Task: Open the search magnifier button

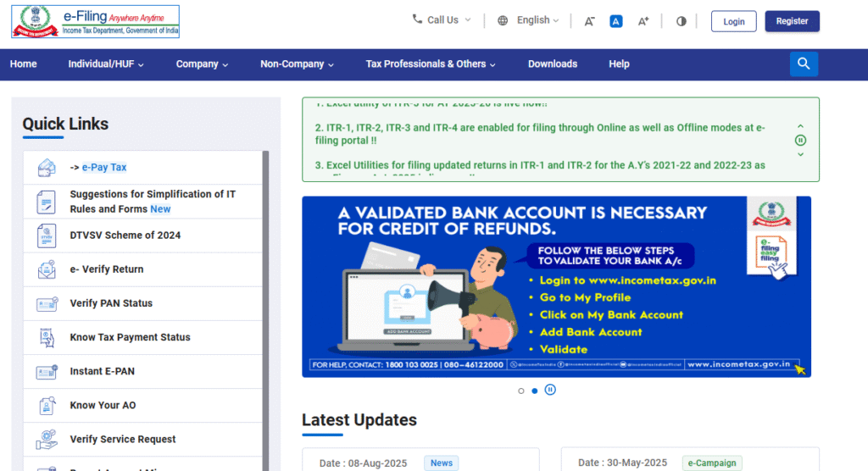Action: tap(804, 64)
